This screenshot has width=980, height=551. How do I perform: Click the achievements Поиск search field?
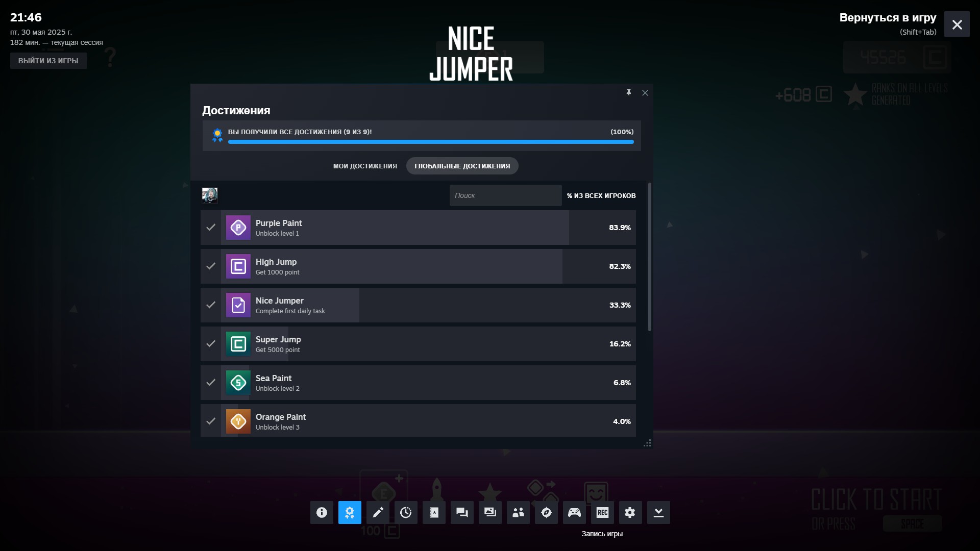coord(505,195)
